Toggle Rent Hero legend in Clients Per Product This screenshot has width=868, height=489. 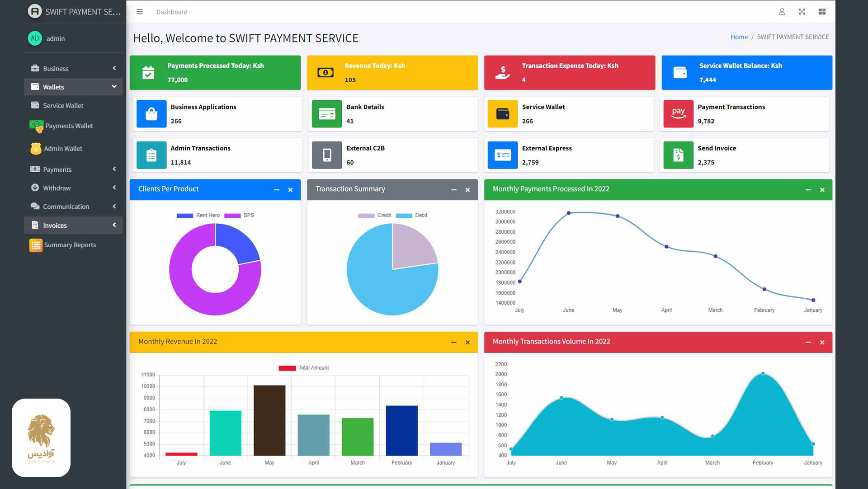(198, 216)
